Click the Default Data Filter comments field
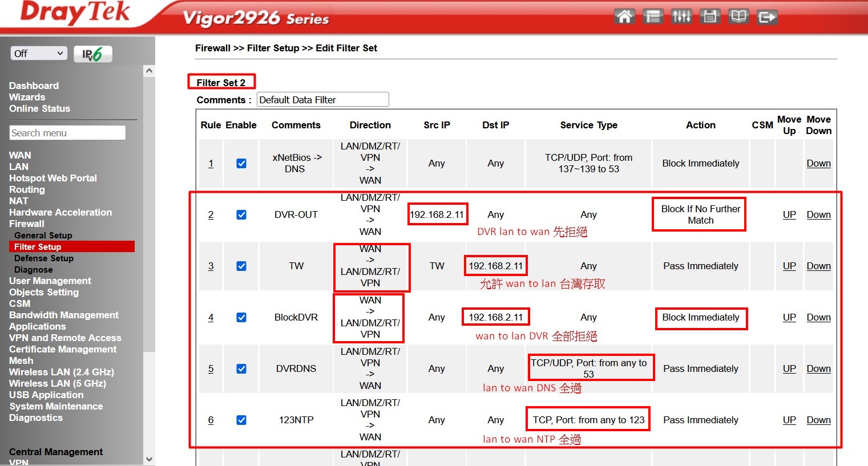The height and width of the screenshot is (466, 868). click(x=322, y=100)
